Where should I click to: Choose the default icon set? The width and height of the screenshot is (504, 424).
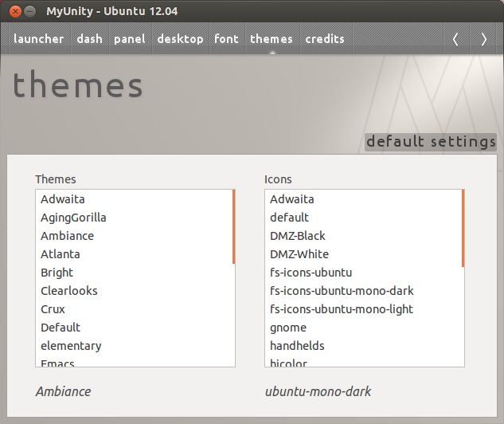tap(363, 218)
